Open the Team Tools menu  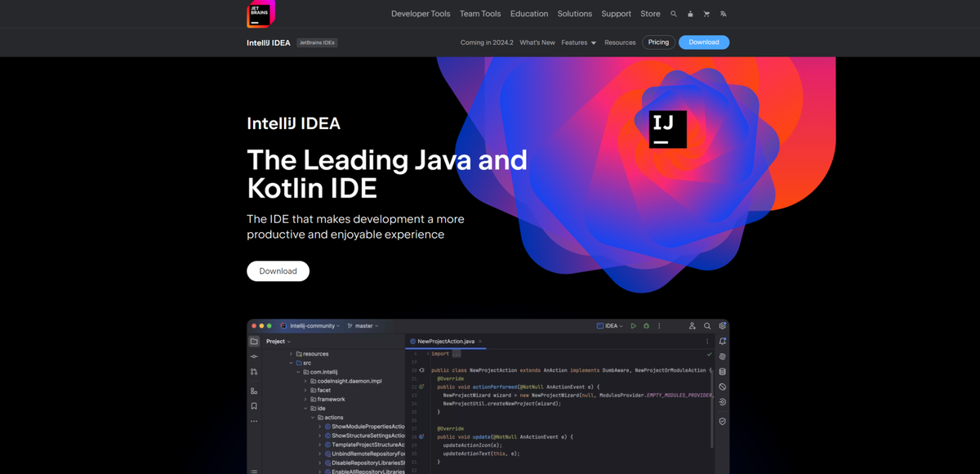(480, 14)
